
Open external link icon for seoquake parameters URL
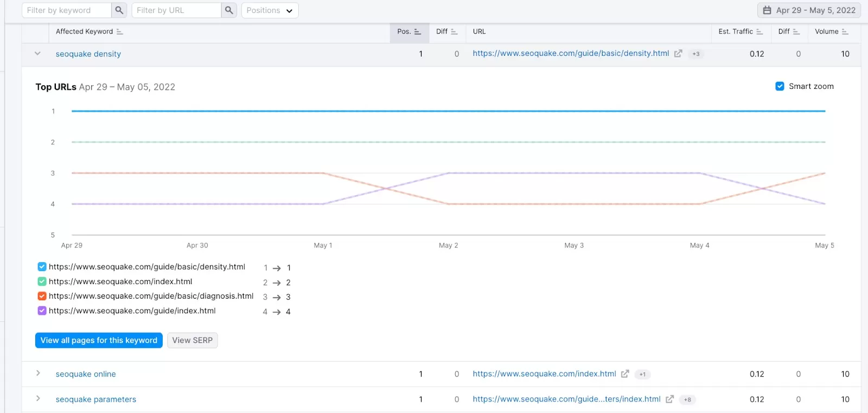click(x=669, y=399)
